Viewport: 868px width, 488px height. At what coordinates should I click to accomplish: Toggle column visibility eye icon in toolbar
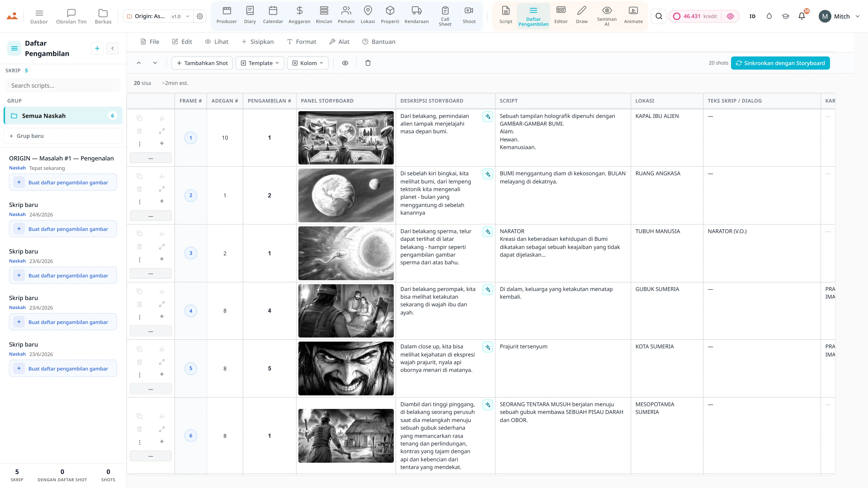pyautogui.click(x=345, y=63)
